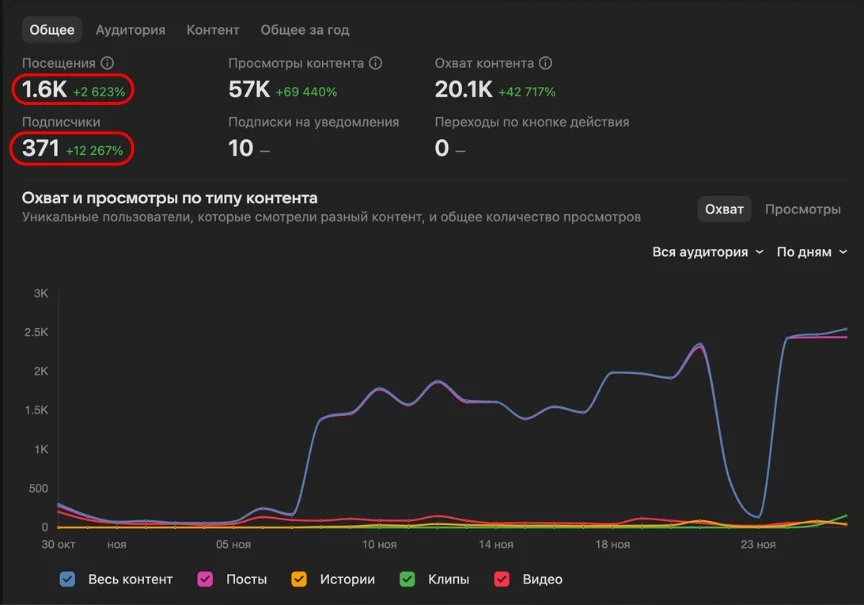The width and height of the screenshot is (864, 605).
Task: Uncheck the Весь контент legend checkbox
Action: coord(67,579)
